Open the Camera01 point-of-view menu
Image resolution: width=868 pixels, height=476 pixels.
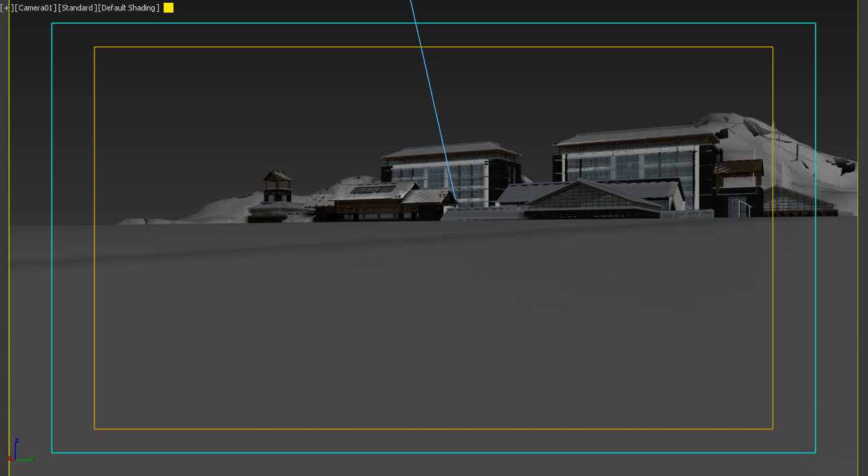coord(35,8)
